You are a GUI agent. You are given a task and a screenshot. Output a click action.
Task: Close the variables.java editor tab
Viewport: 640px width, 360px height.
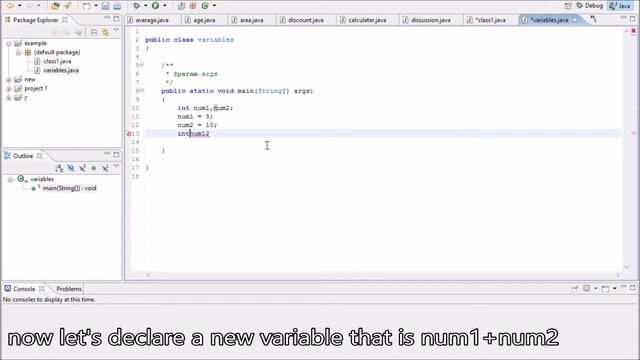click(x=575, y=20)
